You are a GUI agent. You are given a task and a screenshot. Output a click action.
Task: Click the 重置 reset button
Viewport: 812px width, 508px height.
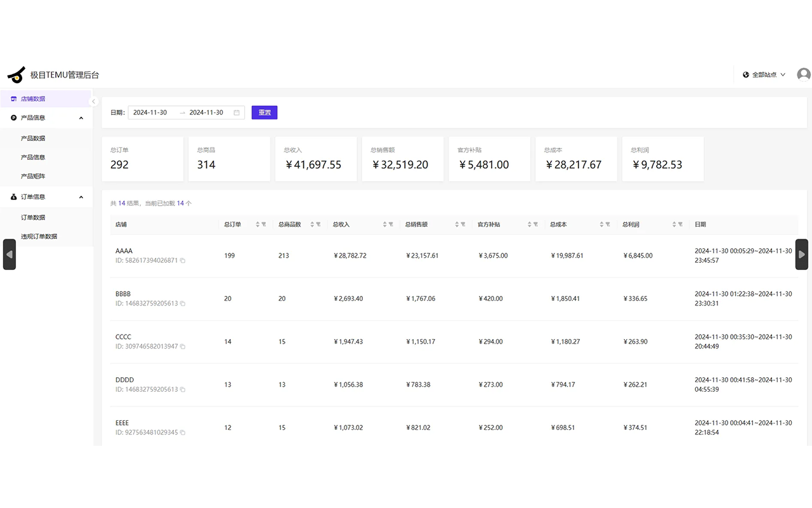[265, 112]
